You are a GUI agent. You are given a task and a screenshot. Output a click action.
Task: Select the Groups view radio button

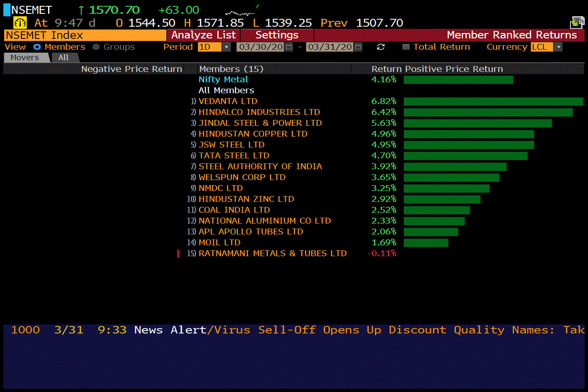point(96,47)
